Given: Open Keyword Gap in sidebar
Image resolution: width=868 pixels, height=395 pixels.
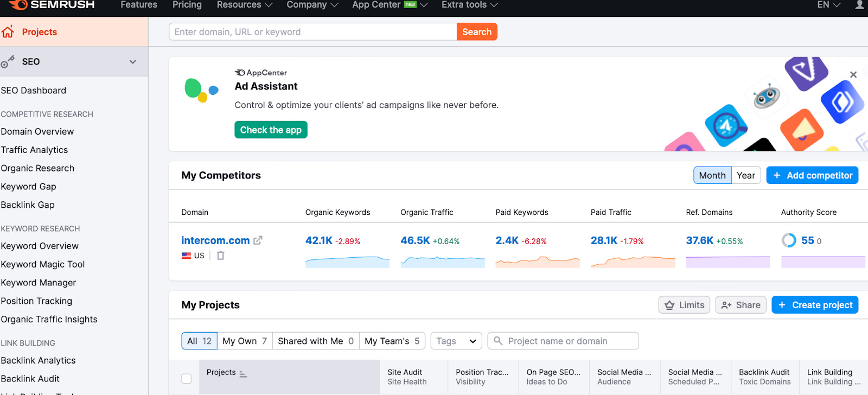Looking at the screenshot, I should 28,187.
